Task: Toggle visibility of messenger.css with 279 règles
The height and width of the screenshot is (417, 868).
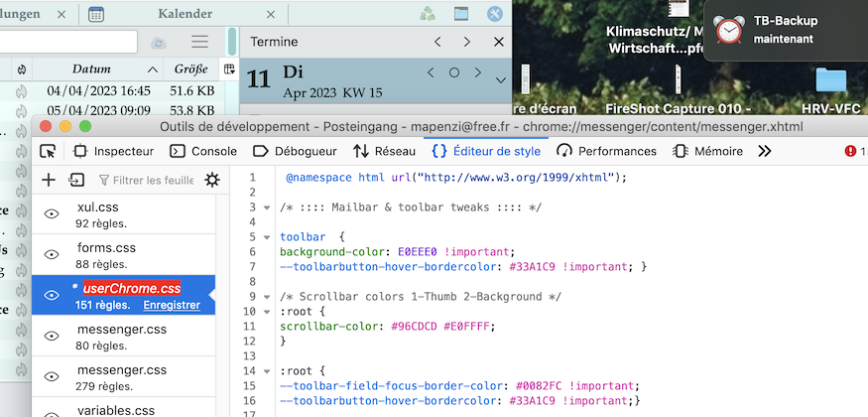Action: click(x=52, y=376)
